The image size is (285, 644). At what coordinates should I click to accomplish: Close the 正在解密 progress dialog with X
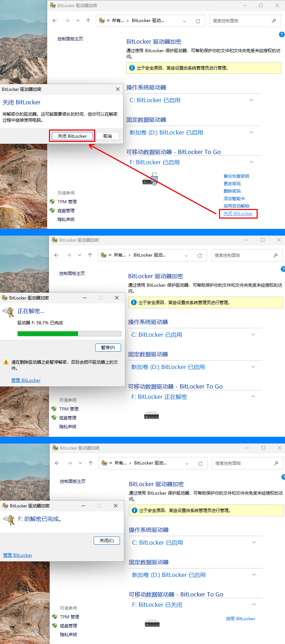point(117,298)
